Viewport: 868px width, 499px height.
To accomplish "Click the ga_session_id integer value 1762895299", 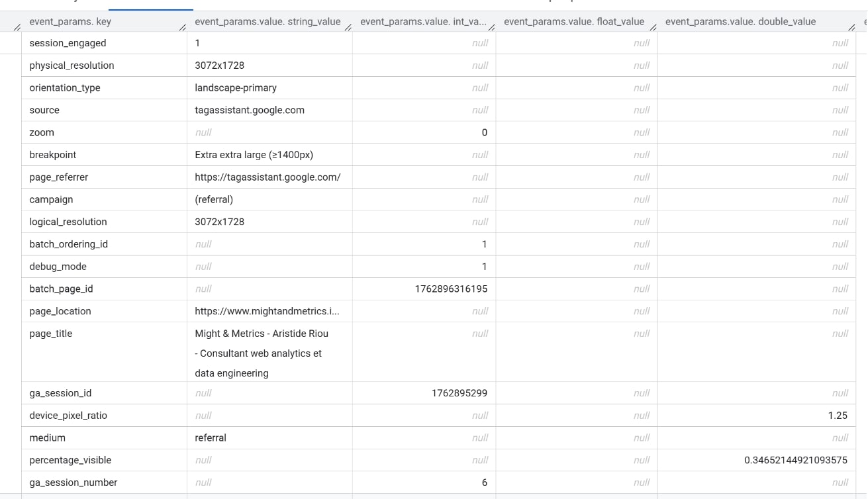I will tap(459, 393).
